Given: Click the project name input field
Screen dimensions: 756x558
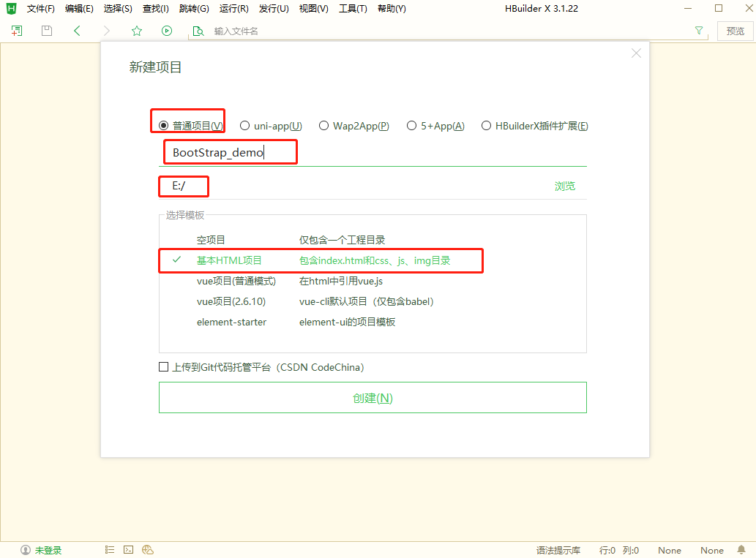Looking at the screenshot, I should tap(230, 151).
